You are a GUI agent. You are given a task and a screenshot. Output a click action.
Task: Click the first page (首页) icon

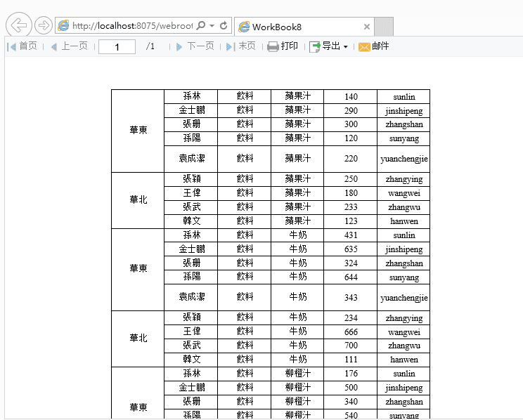12,46
